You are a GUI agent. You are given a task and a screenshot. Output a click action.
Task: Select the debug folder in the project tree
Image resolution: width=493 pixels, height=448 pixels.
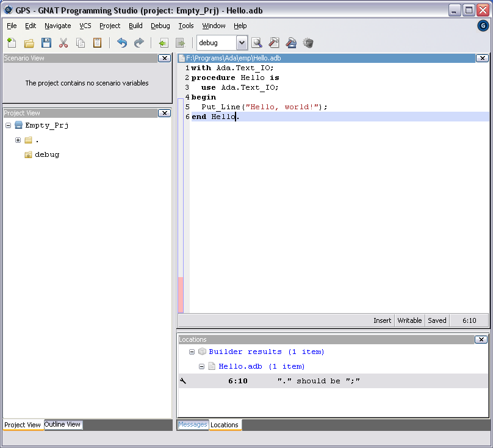coord(46,154)
